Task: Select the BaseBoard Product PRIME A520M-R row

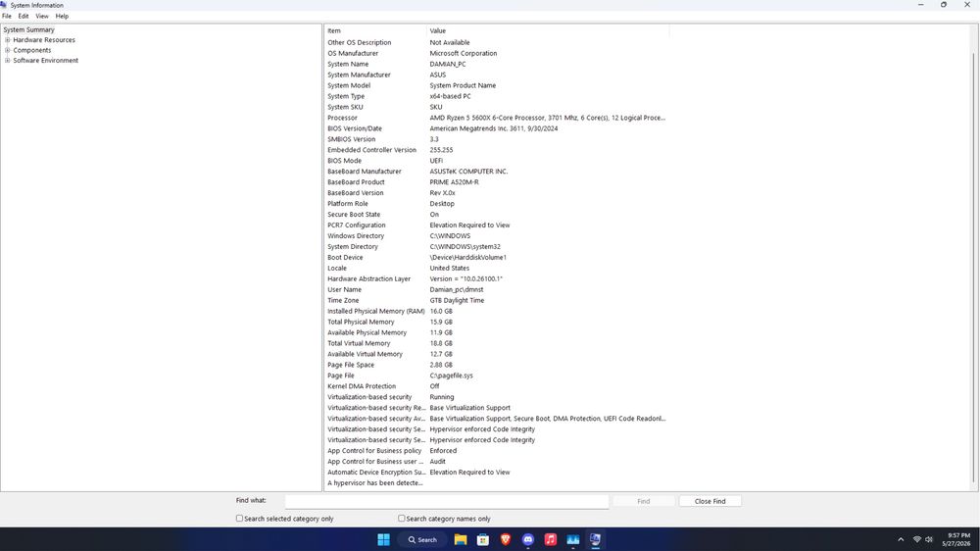Action: 497,182
